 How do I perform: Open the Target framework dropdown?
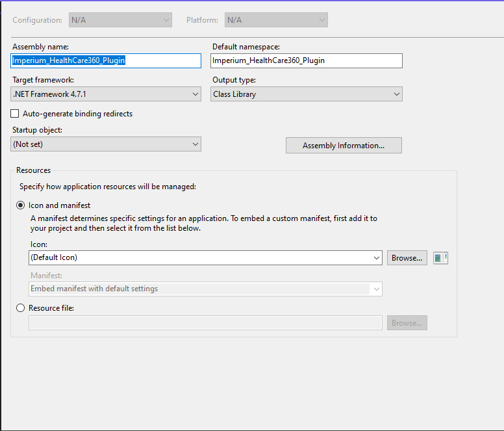pyautogui.click(x=107, y=94)
